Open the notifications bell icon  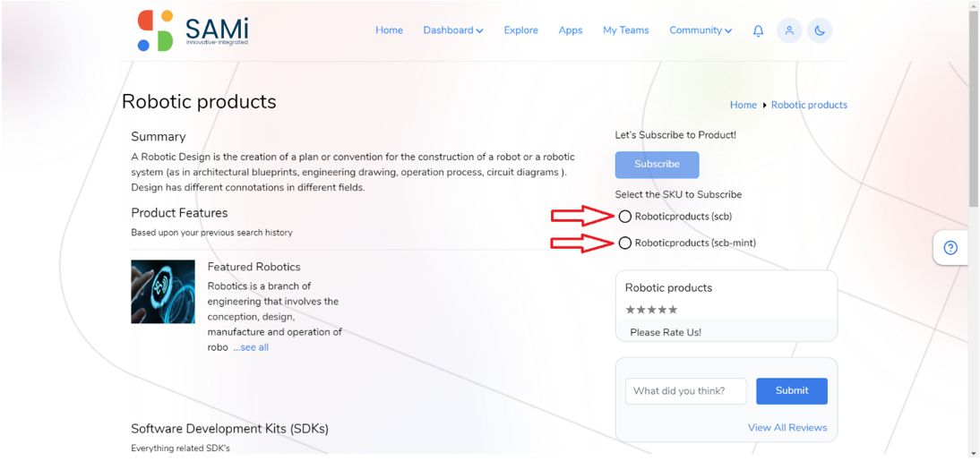[x=758, y=30]
